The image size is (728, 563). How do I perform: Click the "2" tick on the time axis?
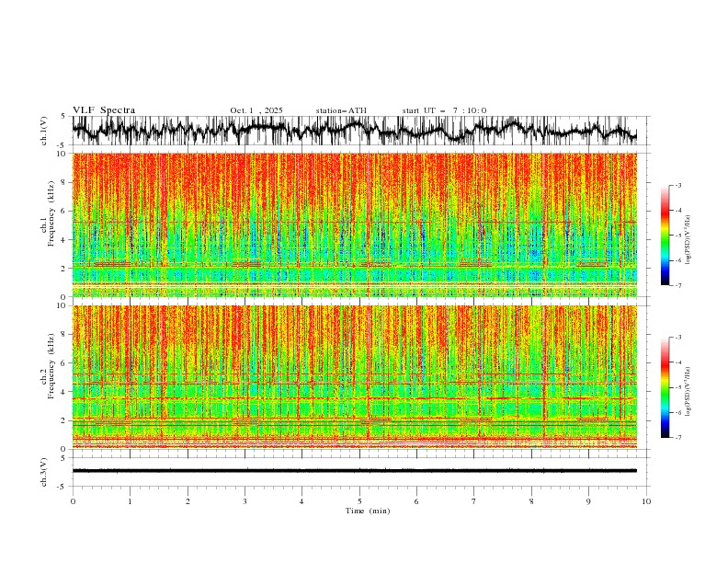point(188,501)
